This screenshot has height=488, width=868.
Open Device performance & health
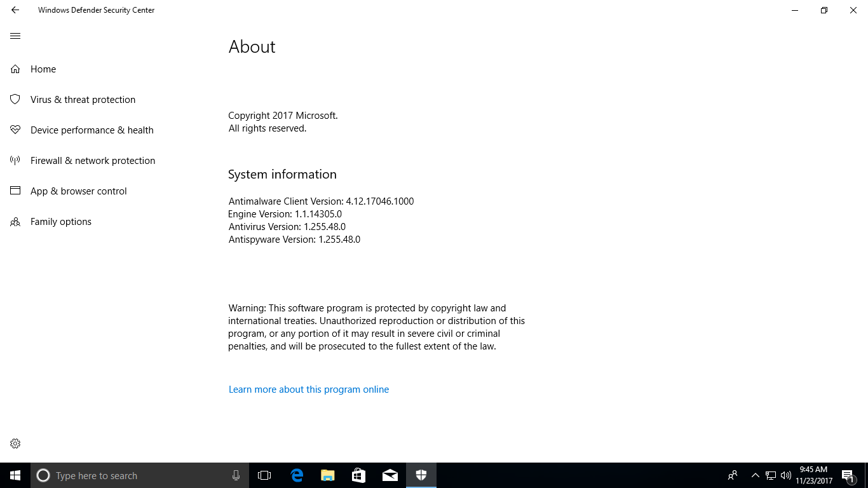click(92, 130)
